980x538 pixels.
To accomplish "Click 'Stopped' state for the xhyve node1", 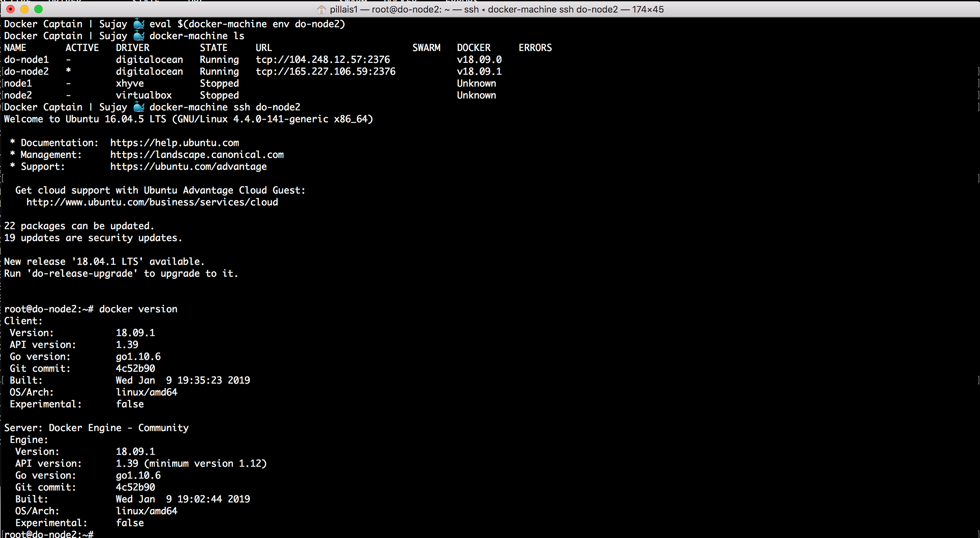I will (x=219, y=83).
